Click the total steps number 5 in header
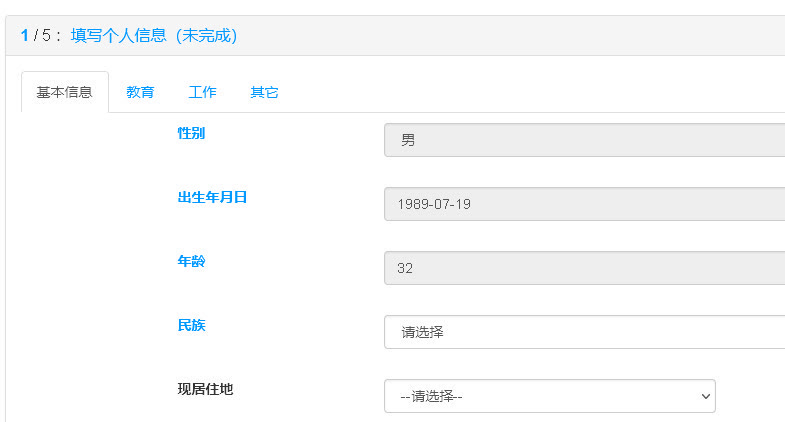 tap(46, 36)
